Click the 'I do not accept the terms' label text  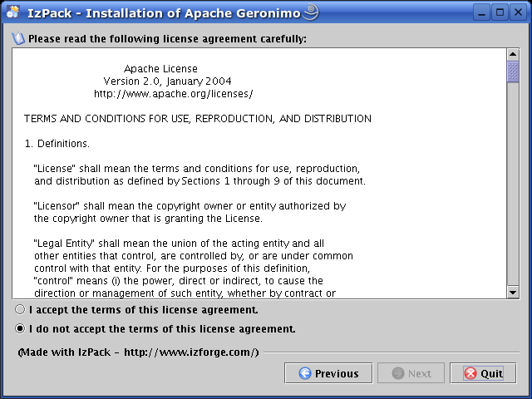(x=162, y=329)
